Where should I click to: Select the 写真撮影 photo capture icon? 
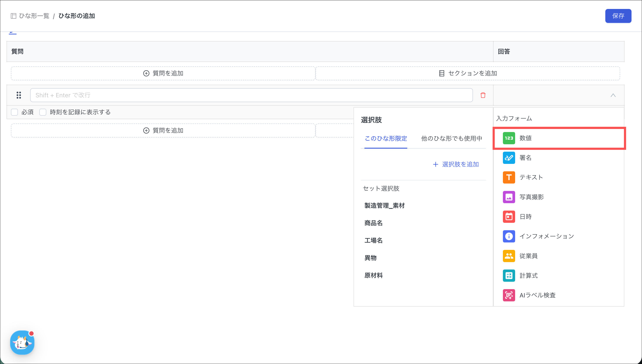click(x=509, y=197)
